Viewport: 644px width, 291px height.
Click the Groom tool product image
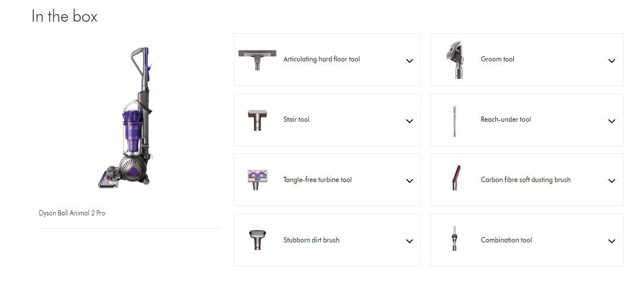point(454,59)
